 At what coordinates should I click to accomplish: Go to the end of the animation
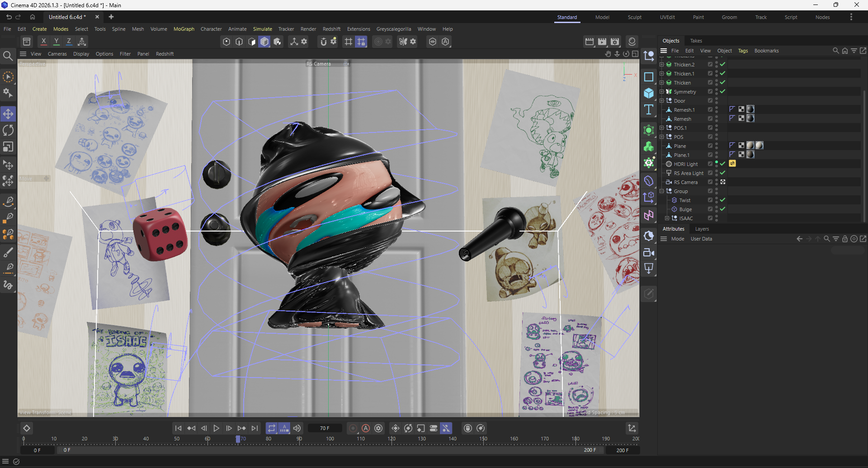[x=255, y=428]
